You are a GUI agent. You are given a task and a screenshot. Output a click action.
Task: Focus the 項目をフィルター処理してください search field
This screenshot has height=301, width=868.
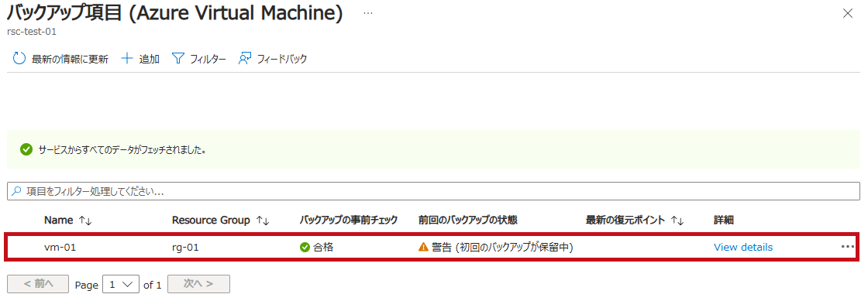(x=433, y=192)
